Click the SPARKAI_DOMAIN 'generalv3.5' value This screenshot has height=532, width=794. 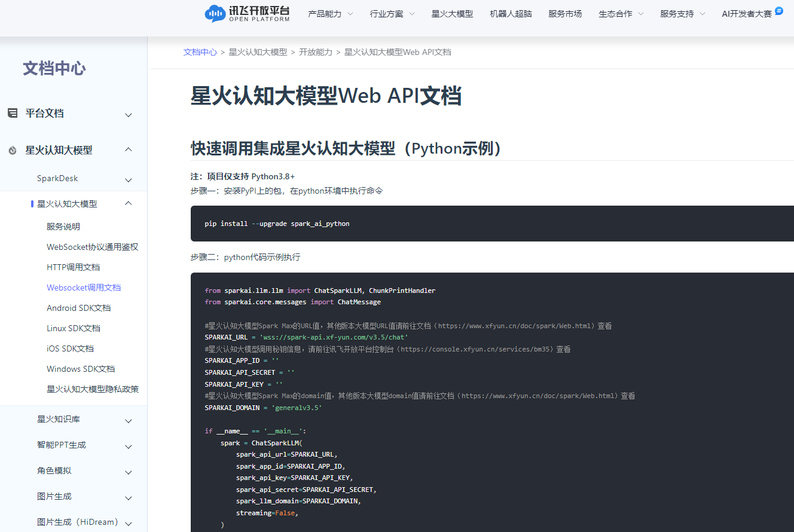coord(297,408)
